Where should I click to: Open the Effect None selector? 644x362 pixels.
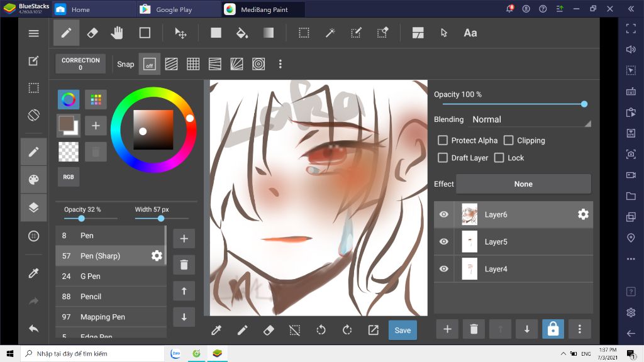(523, 184)
